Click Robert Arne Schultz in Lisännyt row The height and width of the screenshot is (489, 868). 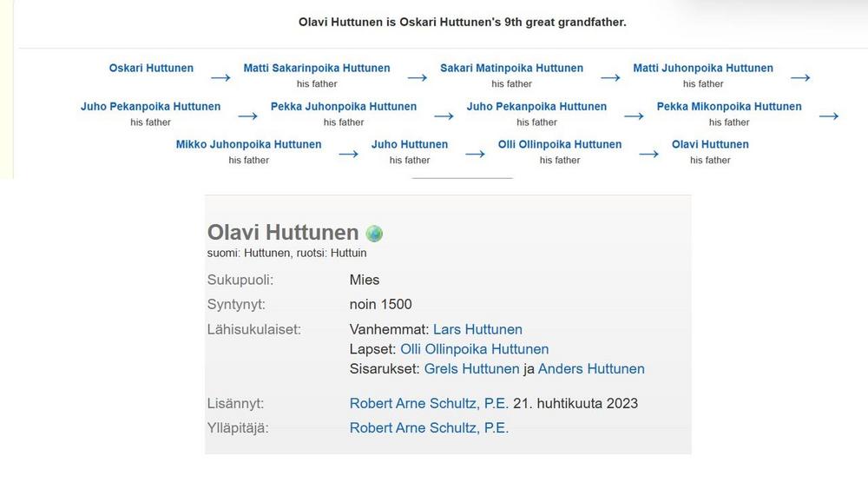[x=429, y=403]
